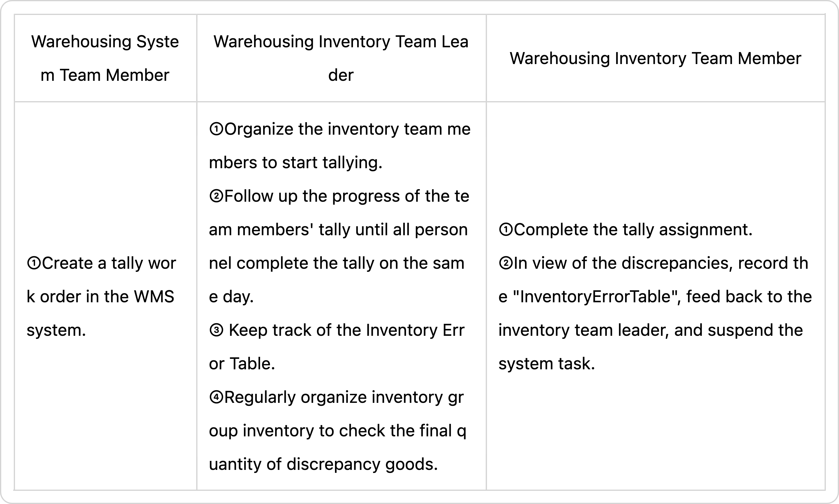Screen dimensions: 839x504
Task: Click the word "system." in the first column
Action: (x=56, y=330)
